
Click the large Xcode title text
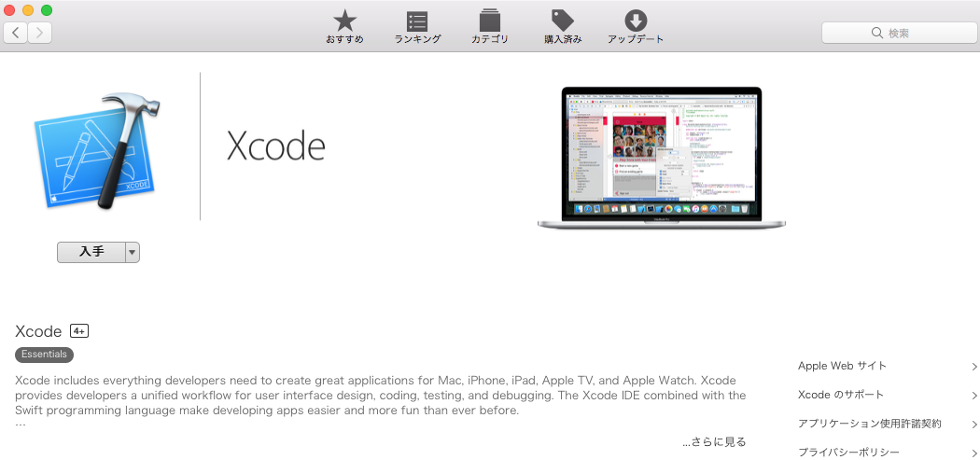pos(275,146)
